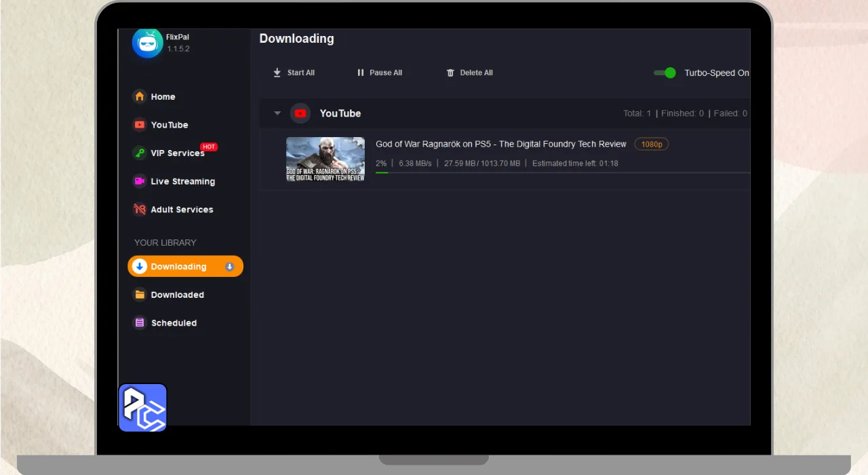Screen dimensions: 868x475
Task: Open VIP Services in the sidebar
Action: [x=178, y=153]
